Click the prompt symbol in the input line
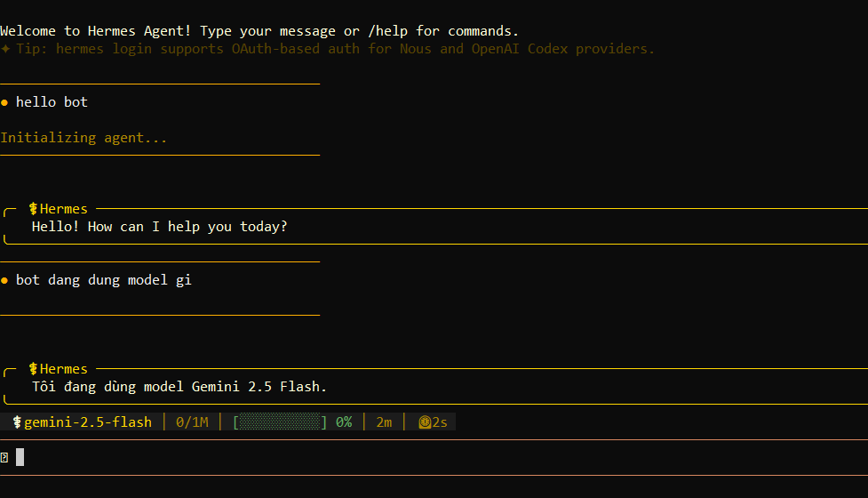This screenshot has width=868, height=498. pos(4,458)
